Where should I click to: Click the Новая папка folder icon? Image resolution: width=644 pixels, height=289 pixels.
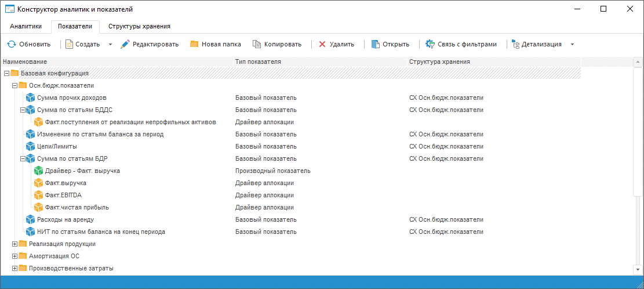[194, 44]
